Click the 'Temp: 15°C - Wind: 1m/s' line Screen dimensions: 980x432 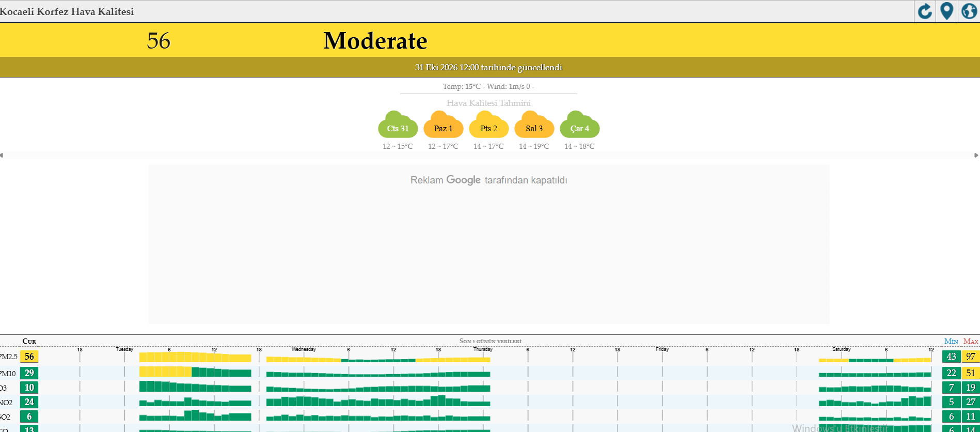pyautogui.click(x=488, y=86)
